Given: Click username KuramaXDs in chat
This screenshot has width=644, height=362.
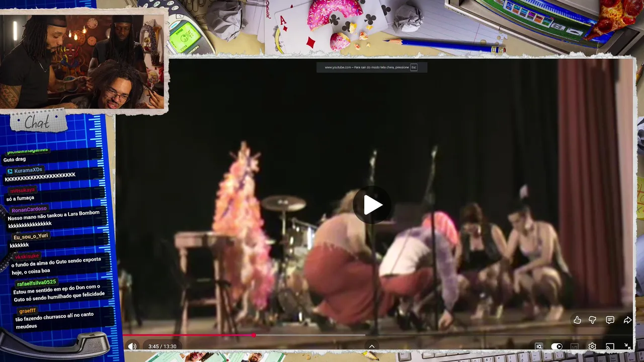Looking at the screenshot, I should (x=28, y=170).
